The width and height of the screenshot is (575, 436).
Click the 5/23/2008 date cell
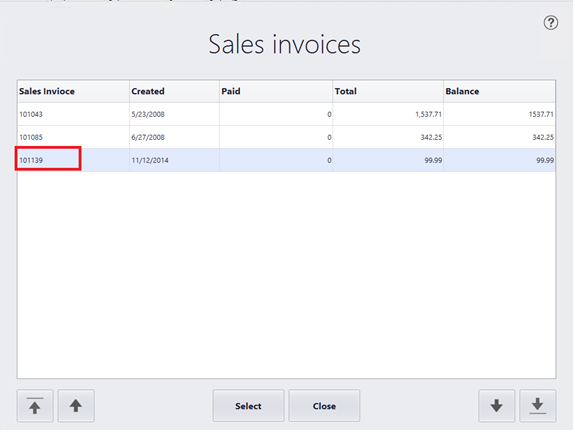[x=174, y=114]
